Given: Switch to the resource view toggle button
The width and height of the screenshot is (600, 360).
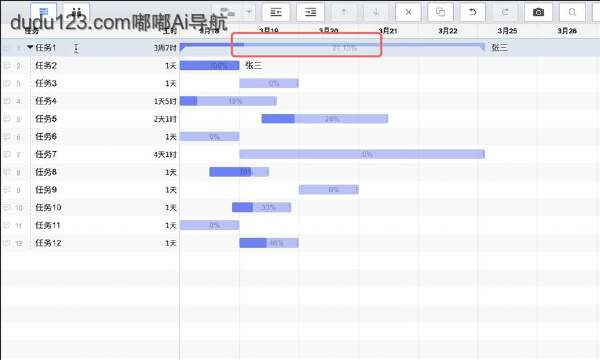Looking at the screenshot, I should [77, 11].
